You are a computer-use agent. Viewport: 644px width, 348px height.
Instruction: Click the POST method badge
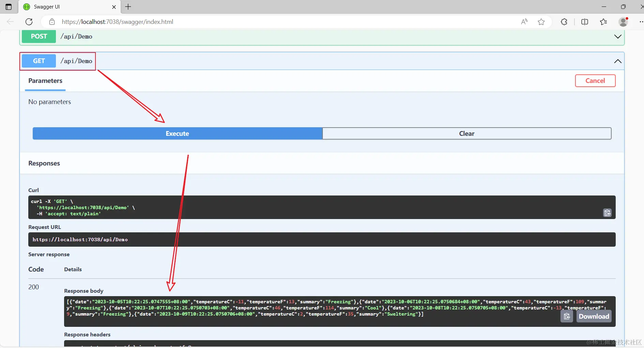[x=39, y=37]
